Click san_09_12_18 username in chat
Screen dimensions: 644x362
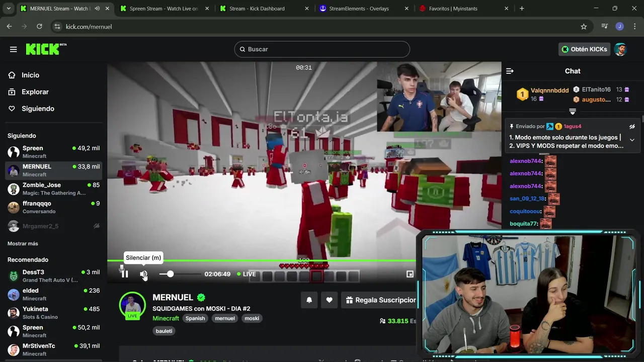(527, 199)
